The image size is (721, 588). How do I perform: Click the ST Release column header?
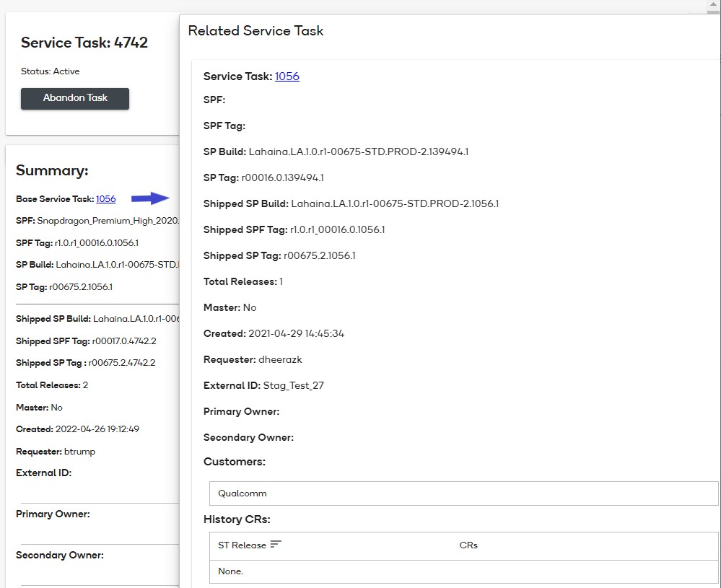pyautogui.click(x=242, y=545)
